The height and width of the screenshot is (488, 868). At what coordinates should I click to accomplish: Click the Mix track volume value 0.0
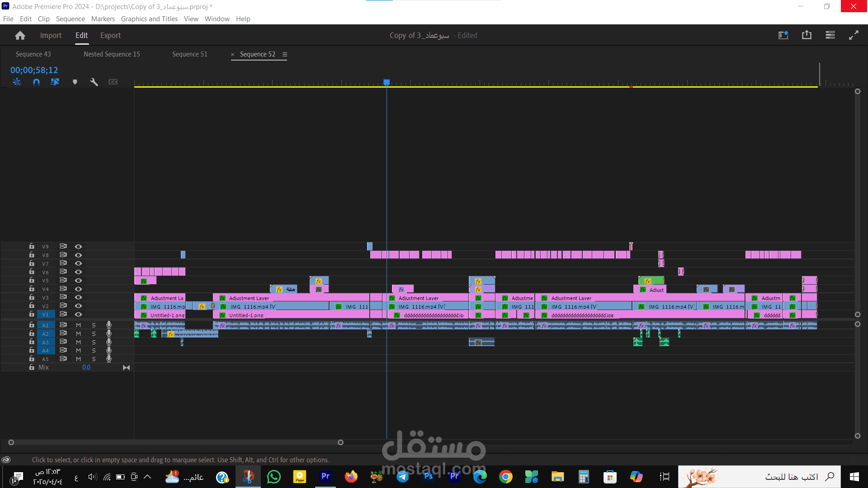click(x=86, y=367)
